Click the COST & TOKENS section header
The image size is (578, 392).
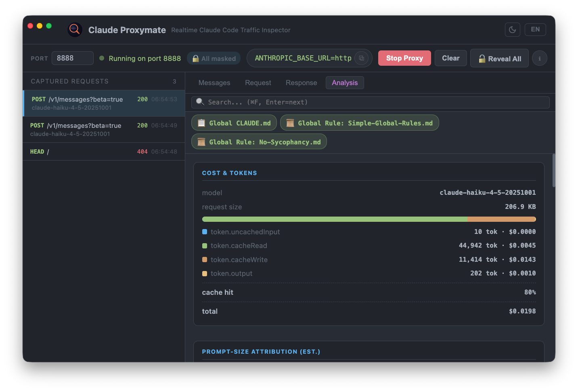[x=229, y=173]
